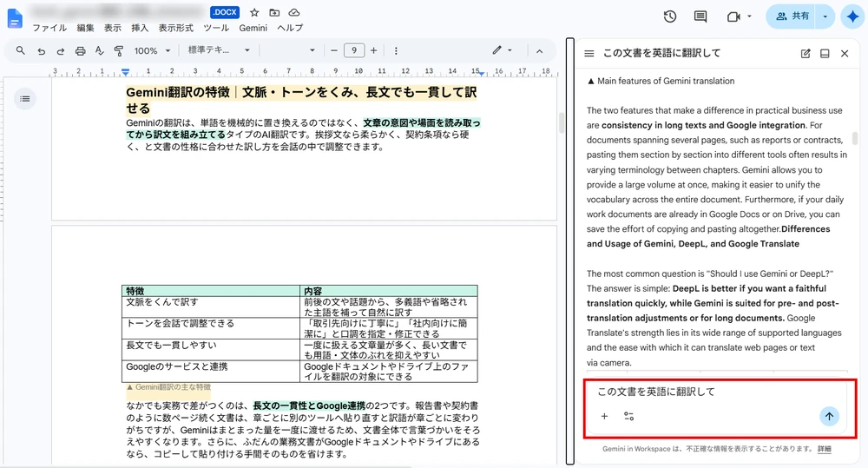The image size is (868, 468).
Task: Click the document vertical scrollbar
Action: click(562, 123)
